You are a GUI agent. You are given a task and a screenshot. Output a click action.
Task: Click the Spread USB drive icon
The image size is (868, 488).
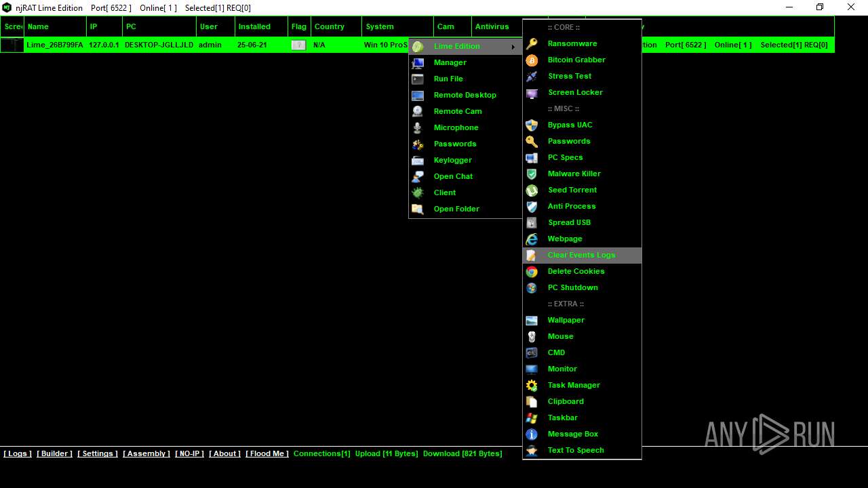pos(532,223)
